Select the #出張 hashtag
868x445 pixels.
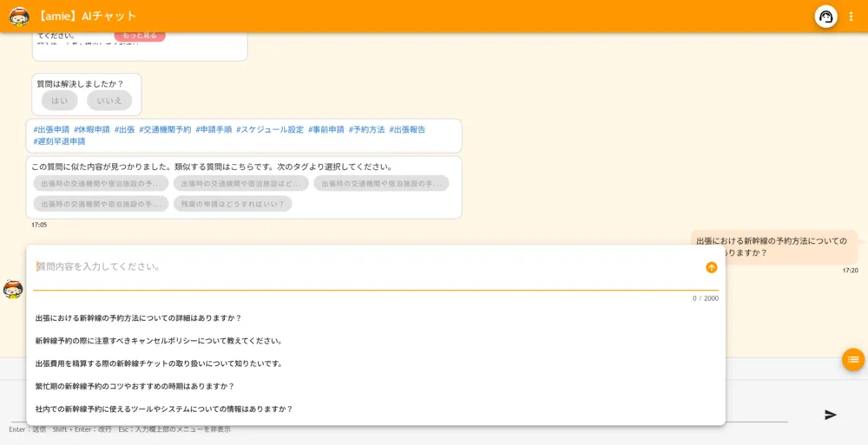click(124, 129)
